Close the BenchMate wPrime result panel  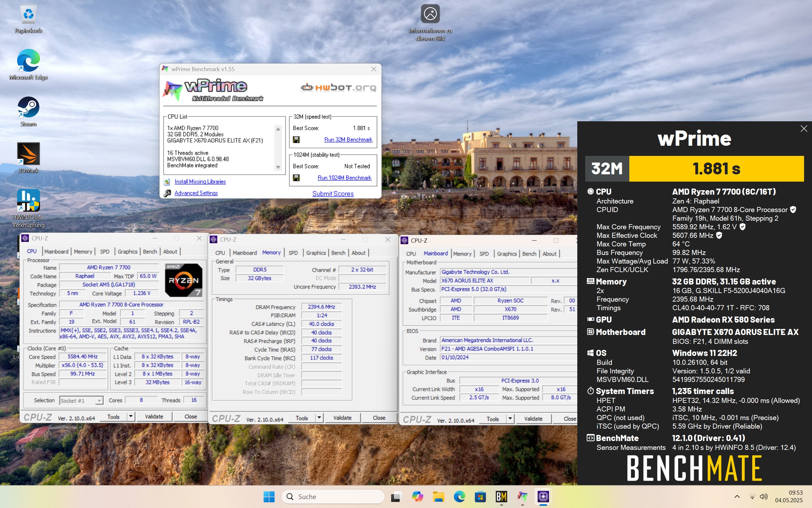[x=804, y=129]
